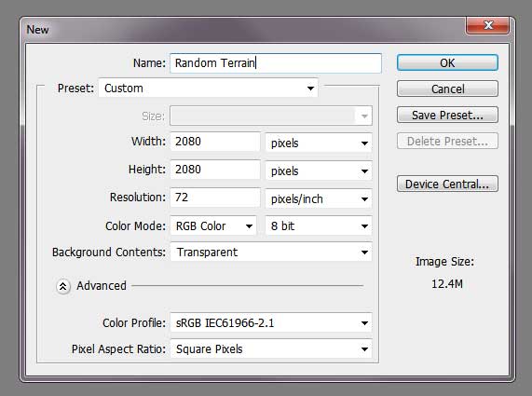Click the disabled Size dropdown arrow
Screen dimensions: 532x396
tap(364, 116)
